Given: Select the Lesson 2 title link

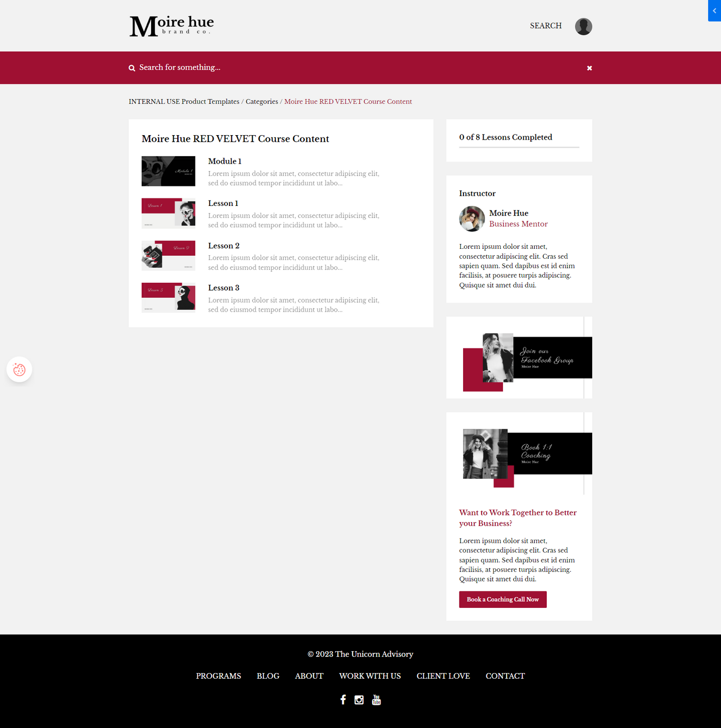Looking at the screenshot, I should (x=224, y=246).
